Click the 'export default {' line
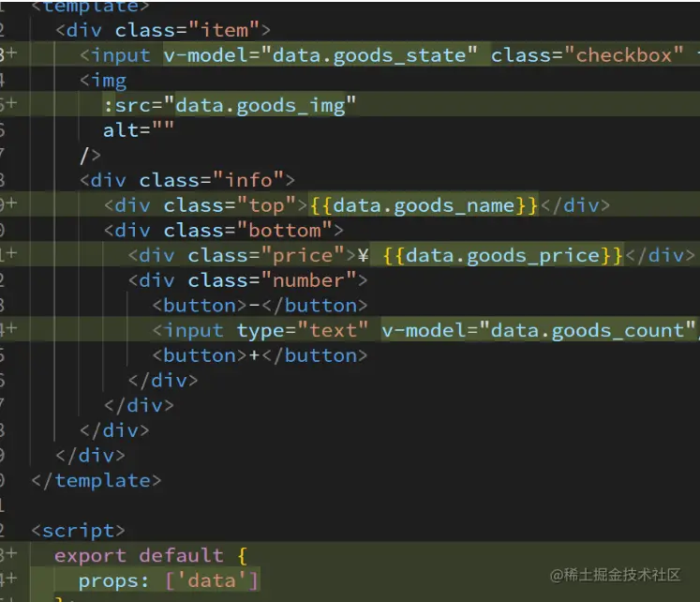700x602 pixels. click(x=151, y=555)
